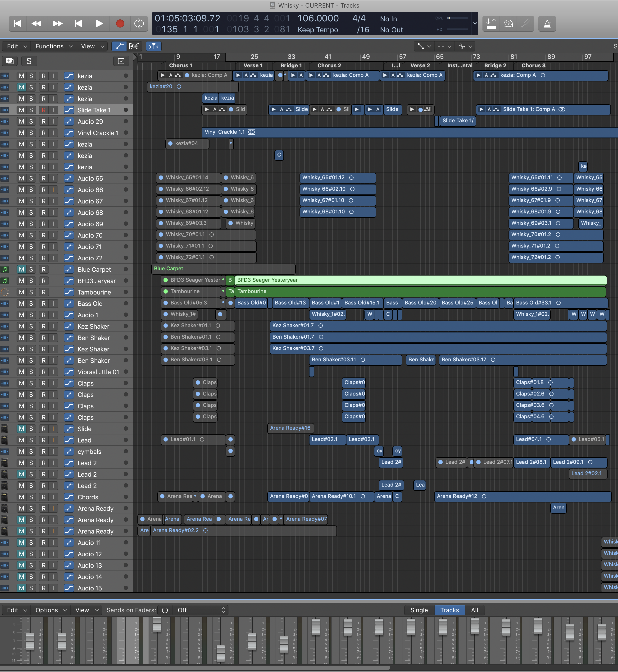Viewport: 618px width, 672px height.
Task: Select the Chorus 1 arrangement marker
Action: coord(181,66)
